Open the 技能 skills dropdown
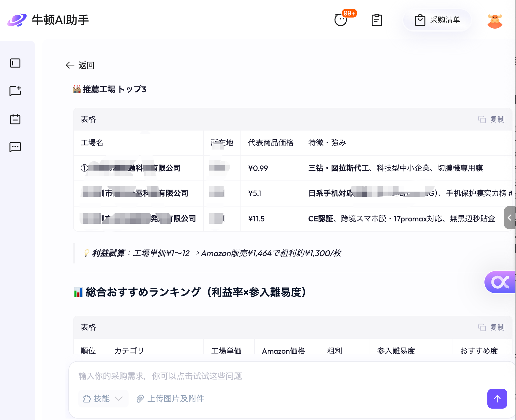Image resolution: width=516 pixels, height=420 pixels. pos(103,399)
